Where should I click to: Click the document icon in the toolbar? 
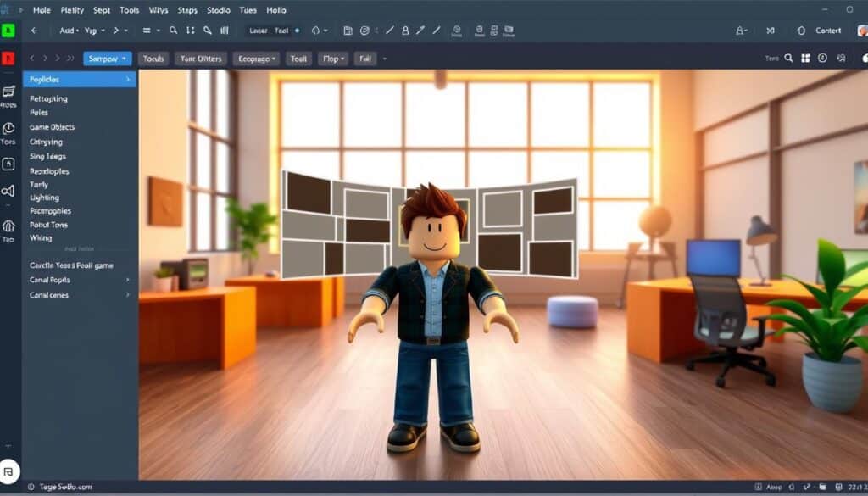346,30
